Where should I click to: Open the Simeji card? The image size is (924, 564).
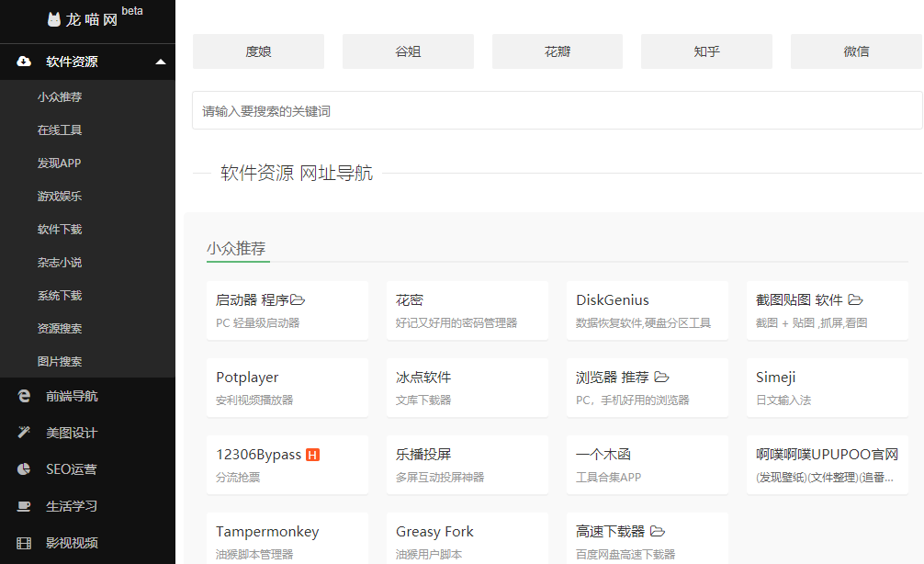(828, 388)
